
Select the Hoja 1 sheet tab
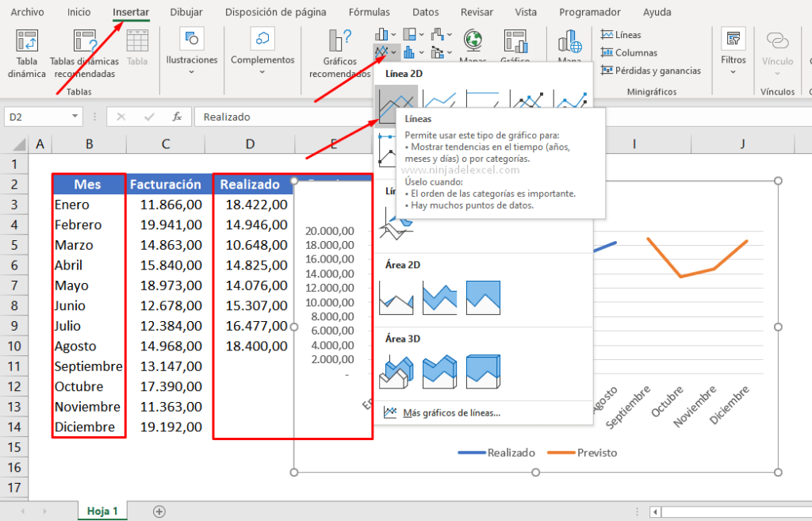point(101,511)
